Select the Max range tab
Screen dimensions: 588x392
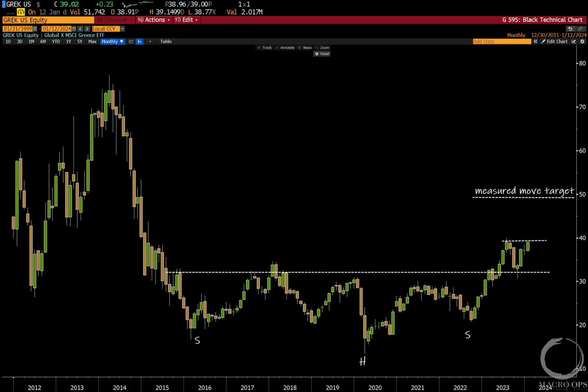pos(92,41)
